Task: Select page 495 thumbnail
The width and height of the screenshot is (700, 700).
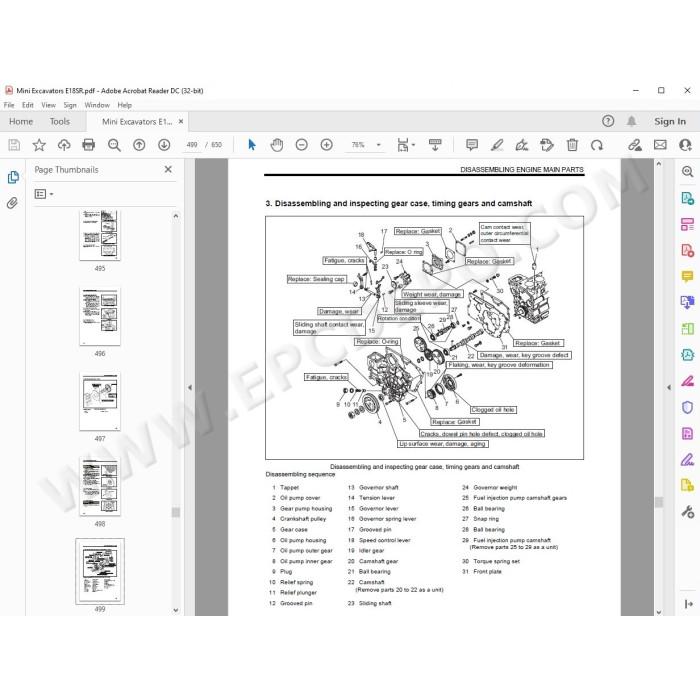Action: pyautogui.click(x=100, y=235)
